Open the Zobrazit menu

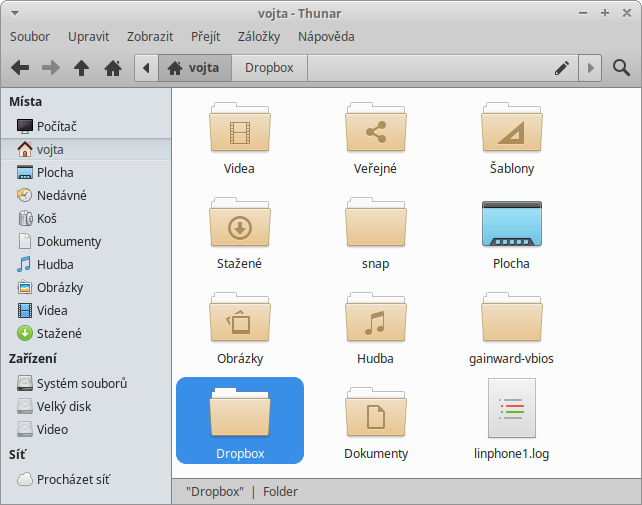tap(150, 37)
